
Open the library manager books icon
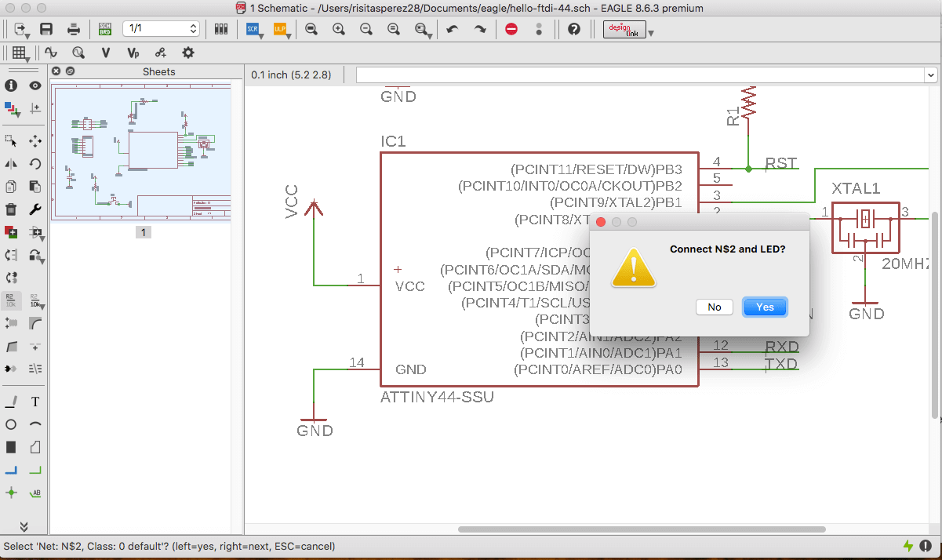221,29
